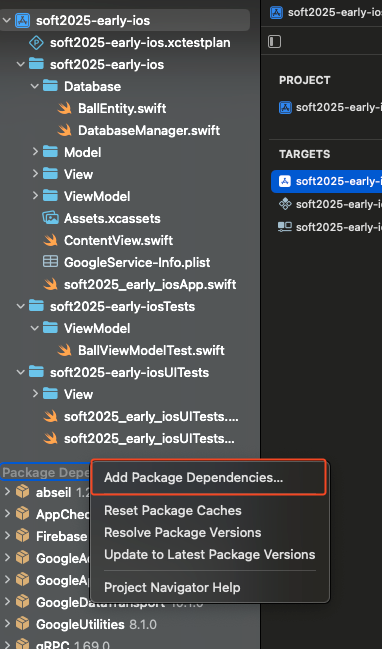Collapse the Database folder chevron
Image resolution: width=382 pixels, height=649 pixels.
[35, 87]
